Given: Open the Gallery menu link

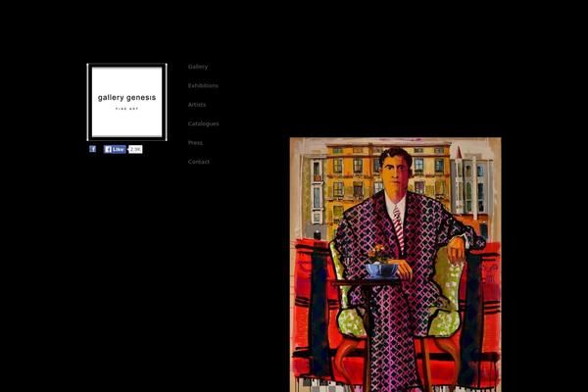Looking at the screenshot, I should pos(198,67).
